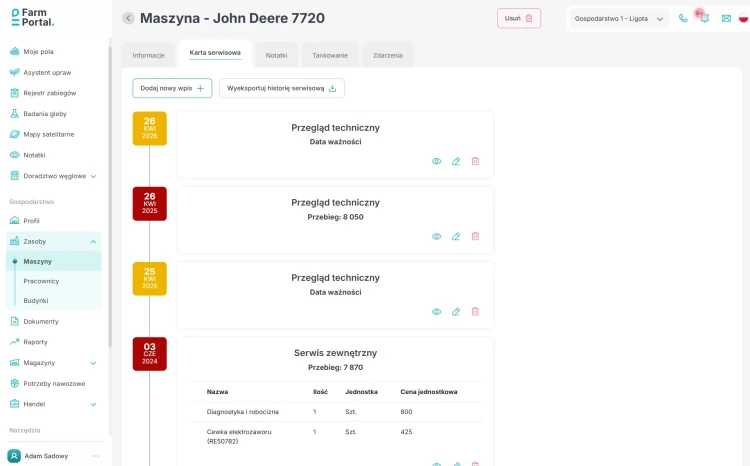
Task: Click the Adam Sadowy user avatar
Action: tap(14, 456)
